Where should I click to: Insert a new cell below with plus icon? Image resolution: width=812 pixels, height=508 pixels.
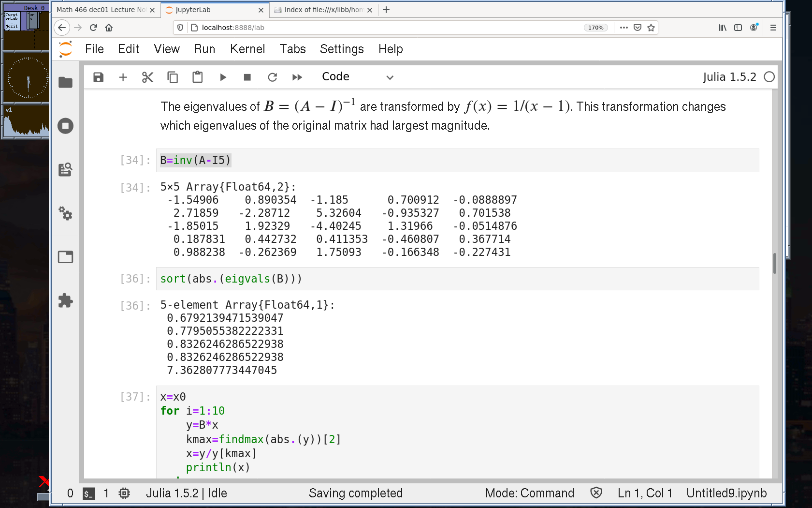123,77
